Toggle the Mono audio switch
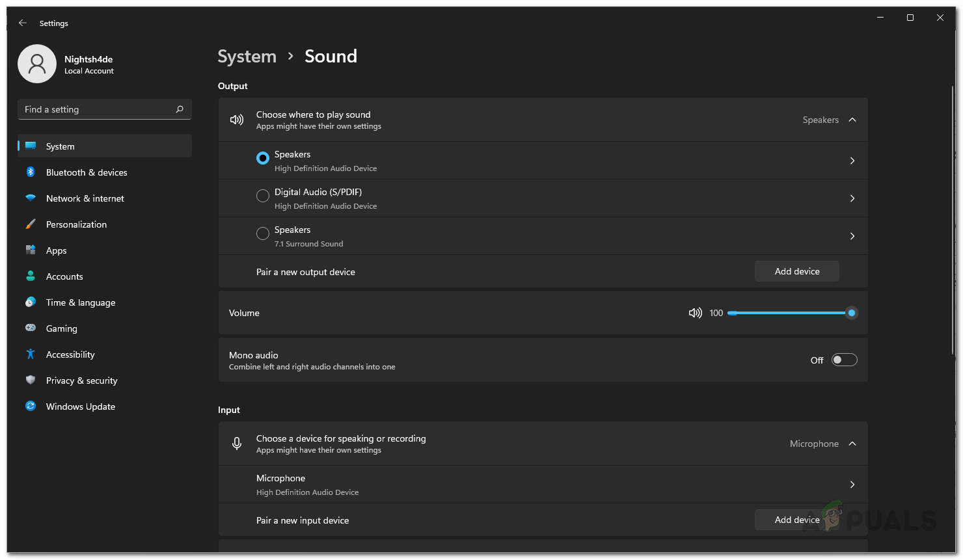The width and height of the screenshot is (963, 560). [844, 360]
